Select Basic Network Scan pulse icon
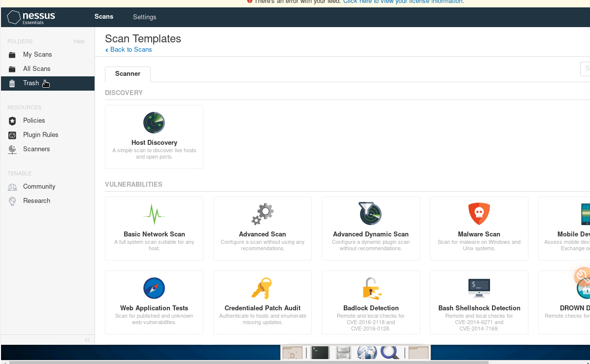 tap(154, 214)
